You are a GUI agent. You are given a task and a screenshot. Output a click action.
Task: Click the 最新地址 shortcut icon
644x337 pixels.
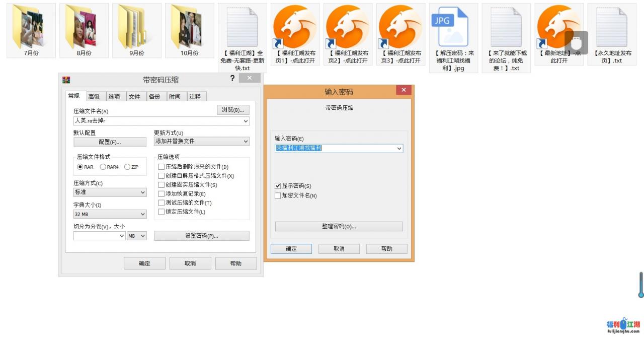pyautogui.click(x=558, y=28)
